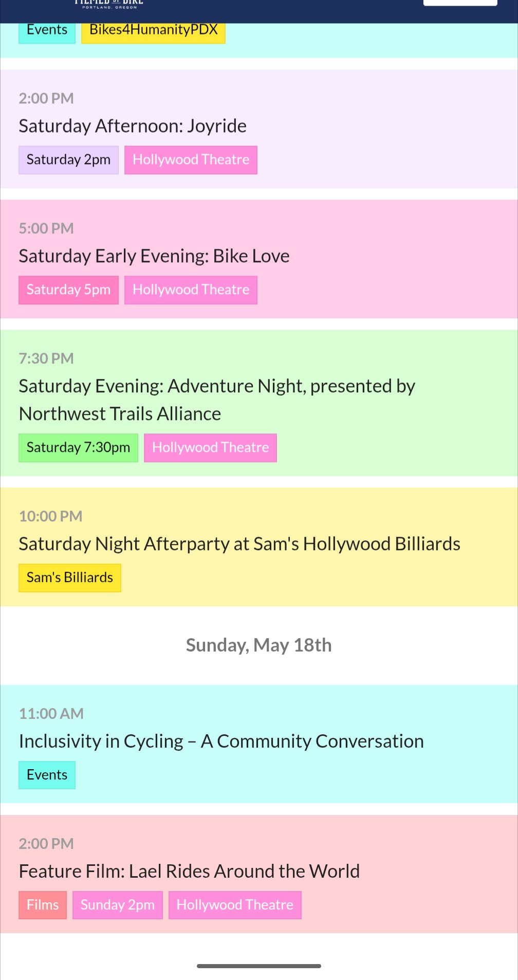Filter by the Sunday 2pm tag

pyautogui.click(x=117, y=905)
